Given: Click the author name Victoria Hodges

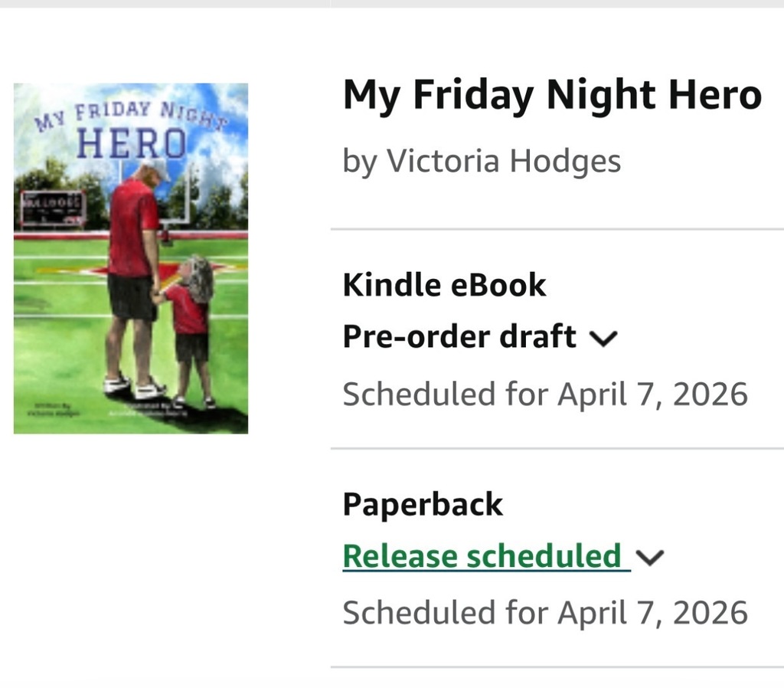Looking at the screenshot, I should coord(482,160).
